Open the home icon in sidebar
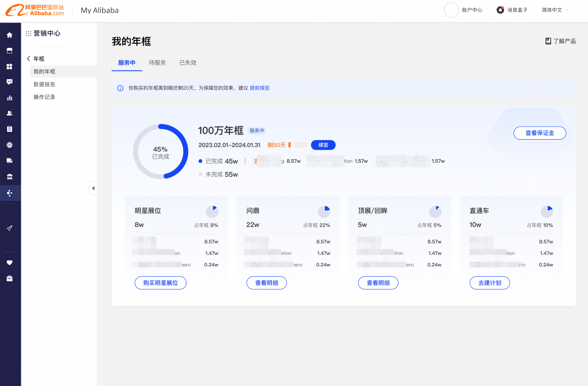Image resolution: width=588 pixels, height=386 pixels. click(x=10, y=35)
